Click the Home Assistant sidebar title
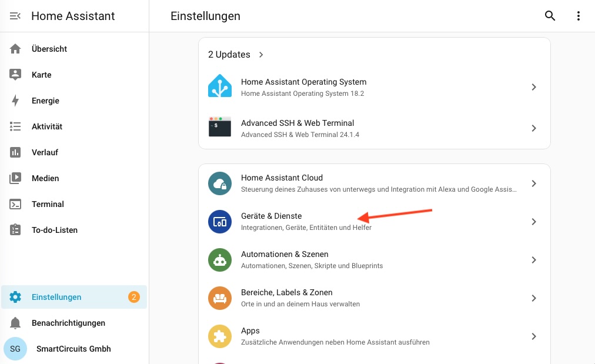 (73, 16)
